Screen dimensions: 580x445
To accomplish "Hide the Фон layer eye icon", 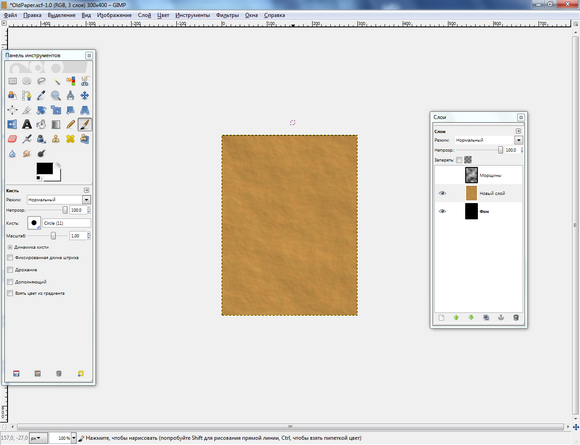I will click(x=442, y=211).
